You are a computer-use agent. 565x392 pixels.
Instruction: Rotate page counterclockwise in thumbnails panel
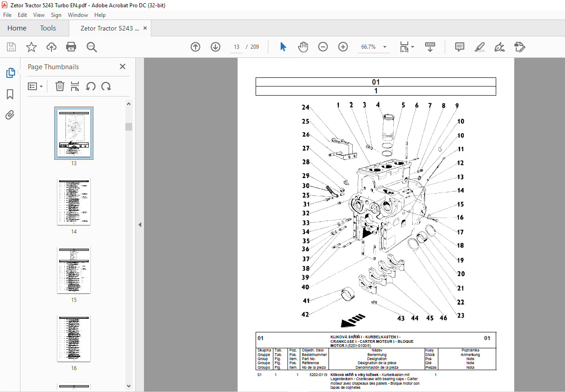point(91,86)
